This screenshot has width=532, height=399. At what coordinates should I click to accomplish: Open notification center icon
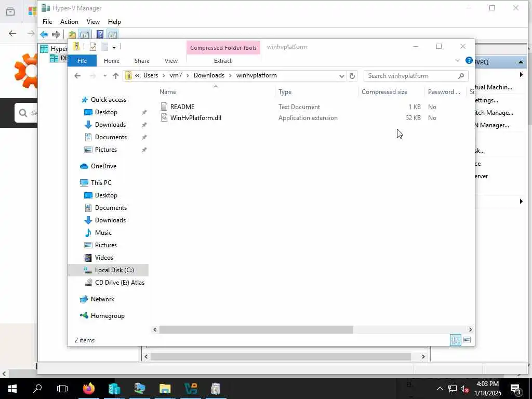coord(515,389)
